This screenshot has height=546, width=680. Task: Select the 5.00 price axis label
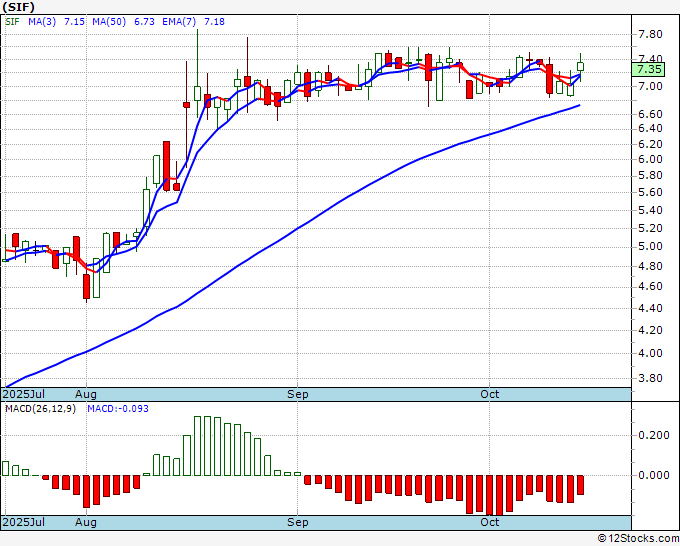click(x=650, y=246)
